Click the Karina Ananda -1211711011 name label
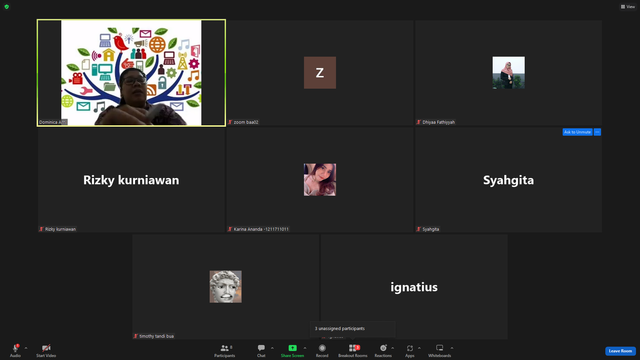 pos(261,229)
